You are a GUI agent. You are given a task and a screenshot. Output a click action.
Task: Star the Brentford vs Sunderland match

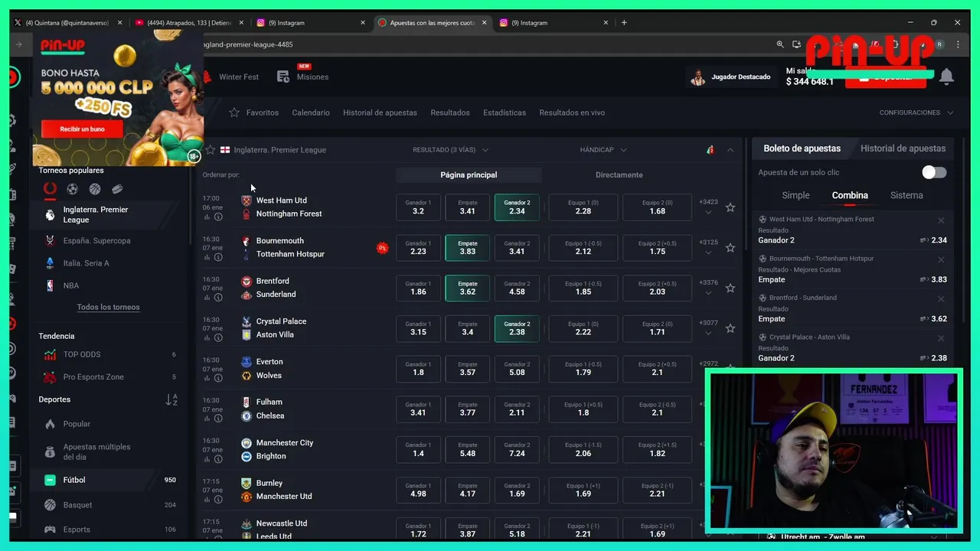[x=730, y=288]
